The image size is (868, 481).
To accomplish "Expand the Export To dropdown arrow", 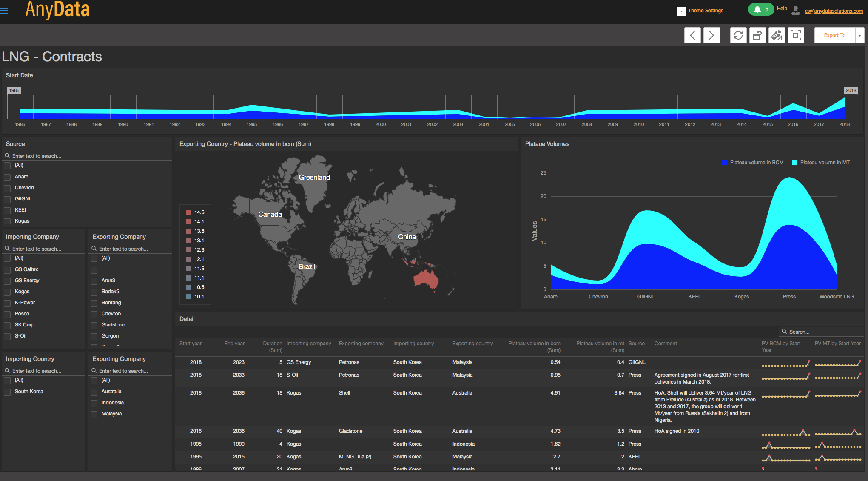I will point(860,35).
